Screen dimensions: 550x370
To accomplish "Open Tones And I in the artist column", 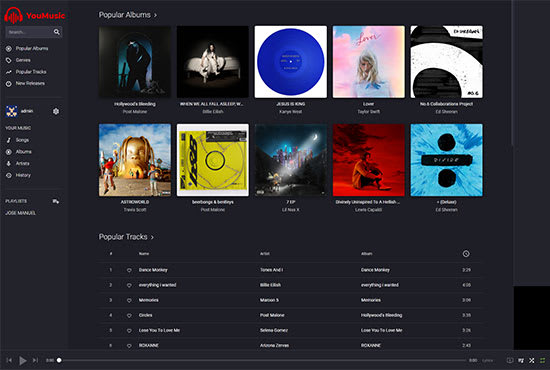I will [x=271, y=270].
